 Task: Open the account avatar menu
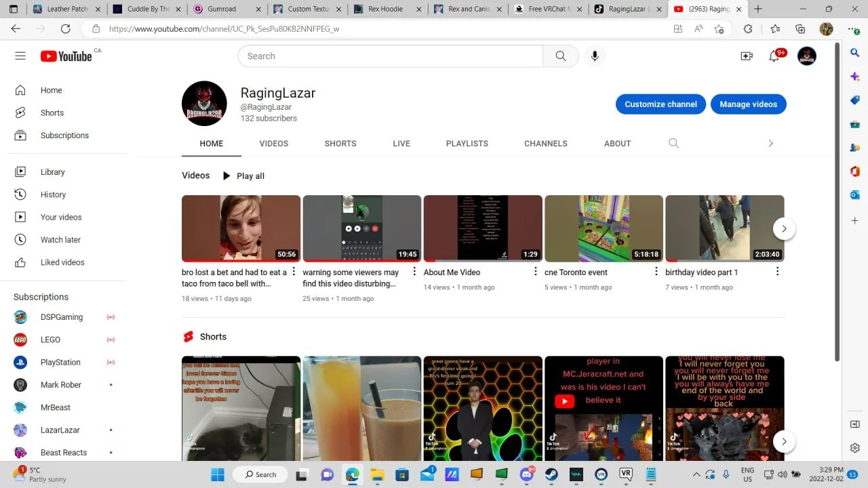pos(807,56)
